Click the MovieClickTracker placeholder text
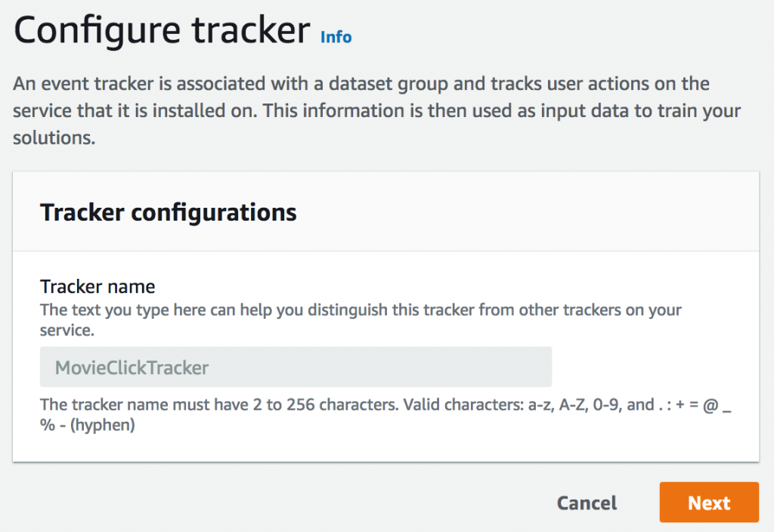This screenshot has height=532, width=774. (x=132, y=368)
